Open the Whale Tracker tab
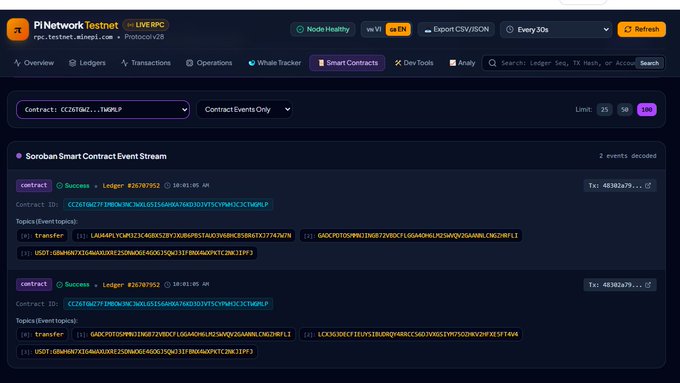This screenshot has height=383, width=680. click(x=275, y=63)
